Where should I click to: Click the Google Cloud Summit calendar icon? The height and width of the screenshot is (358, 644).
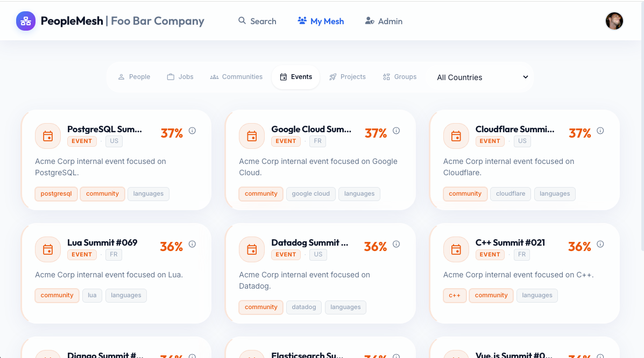(252, 136)
